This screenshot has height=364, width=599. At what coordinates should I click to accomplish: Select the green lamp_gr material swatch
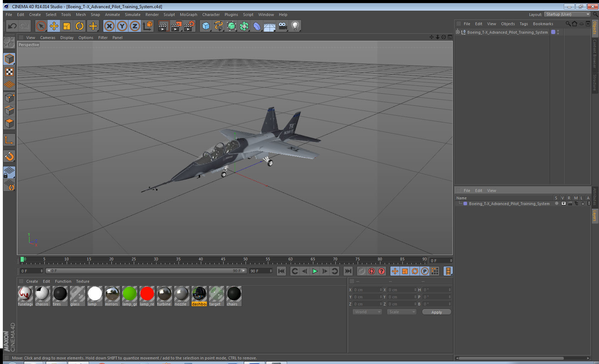pos(130,296)
